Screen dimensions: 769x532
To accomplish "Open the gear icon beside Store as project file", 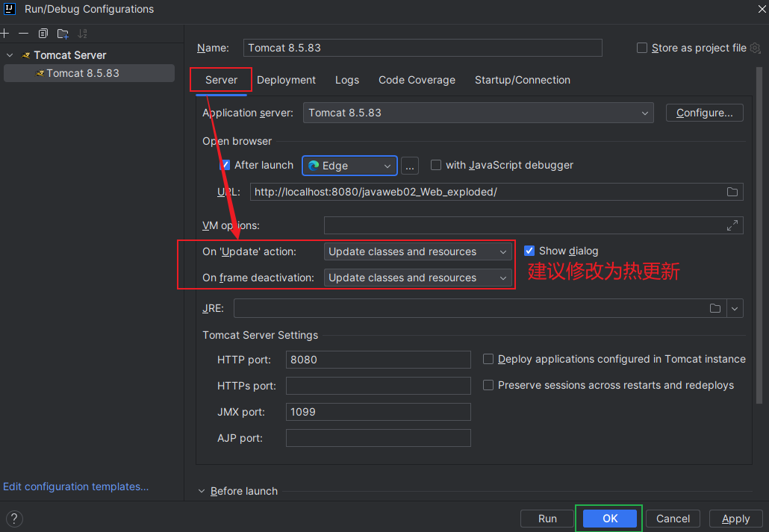I will tap(756, 48).
